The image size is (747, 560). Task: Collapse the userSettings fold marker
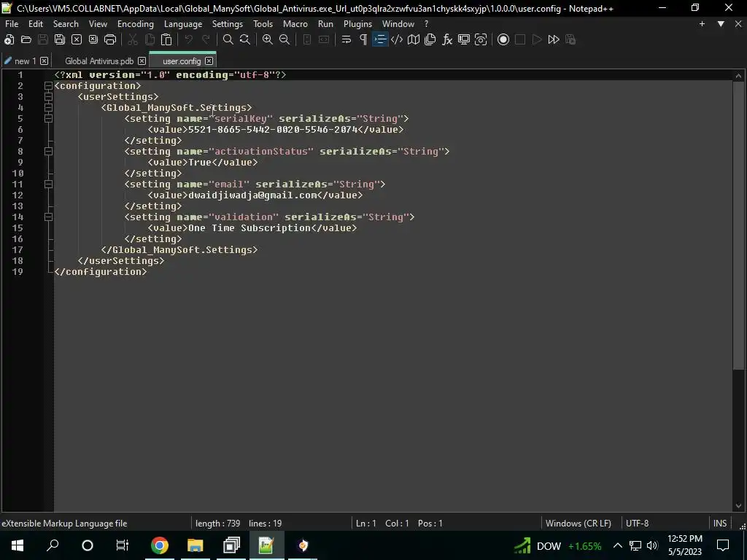48,97
